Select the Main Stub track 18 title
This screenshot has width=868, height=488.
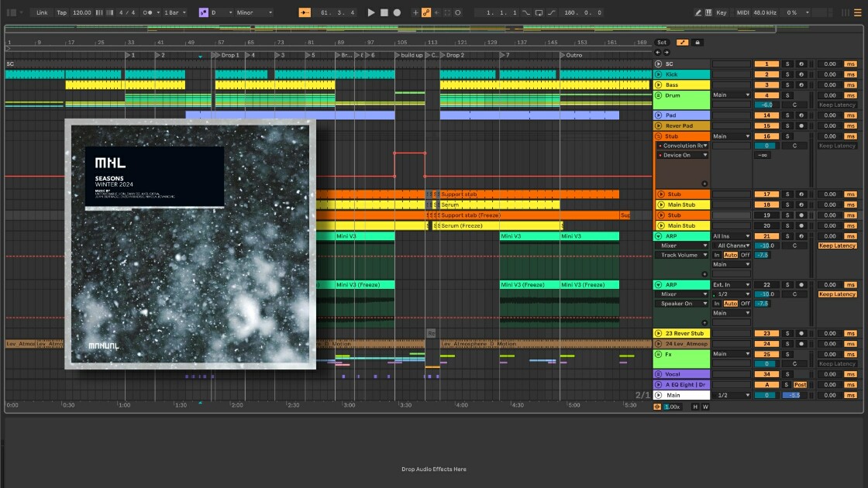coord(681,204)
